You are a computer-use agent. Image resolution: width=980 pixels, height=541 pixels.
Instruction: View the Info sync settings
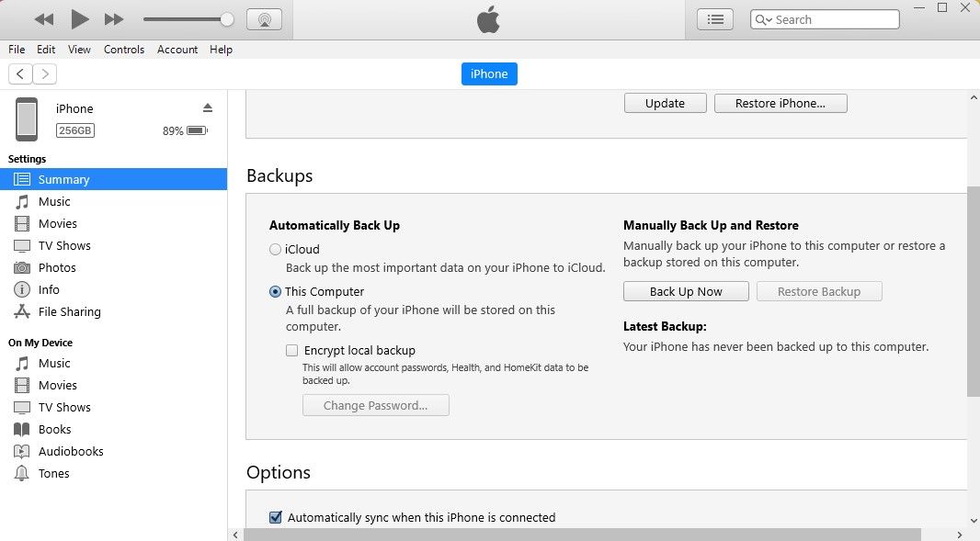pos(51,289)
